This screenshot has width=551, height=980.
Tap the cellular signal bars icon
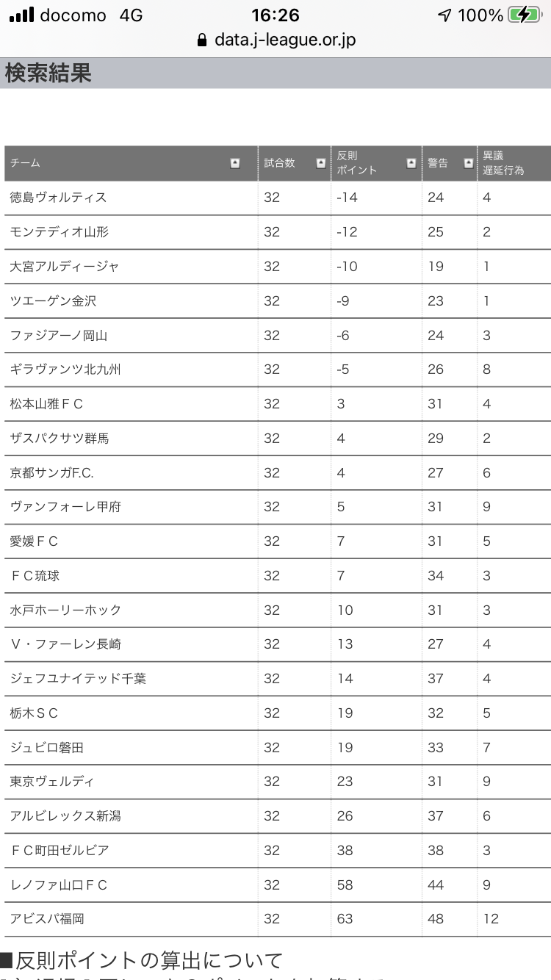click(22, 15)
